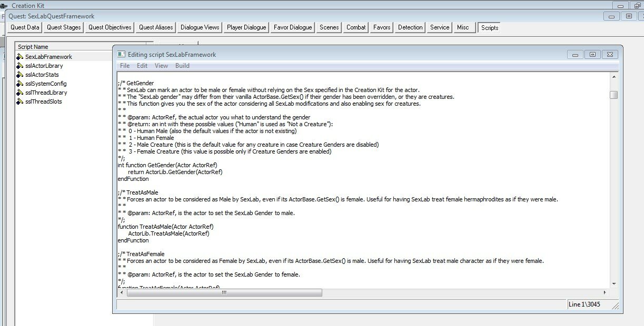Image resolution: width=644 pixels, height=326 pixels.
Task: Open the Player Dialogue tab
Action: pos(247,27)
